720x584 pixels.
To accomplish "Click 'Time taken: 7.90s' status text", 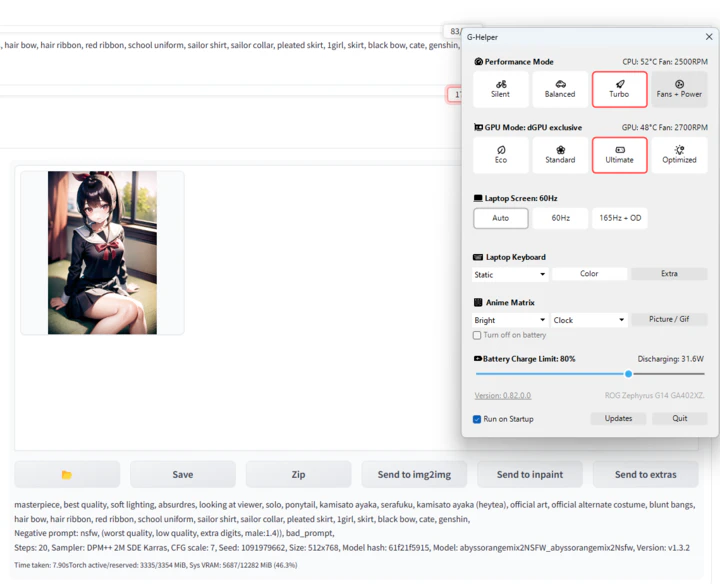I will [156, 565].
